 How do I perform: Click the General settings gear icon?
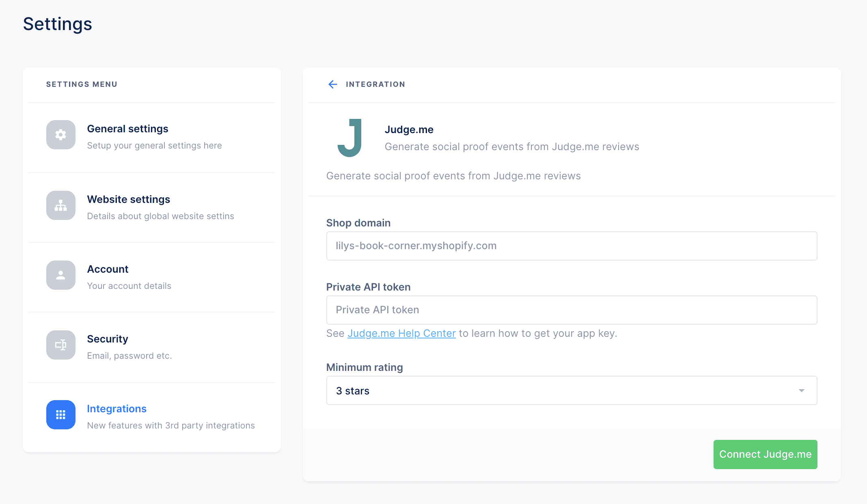pyautogui.click(x=60, y=135)
